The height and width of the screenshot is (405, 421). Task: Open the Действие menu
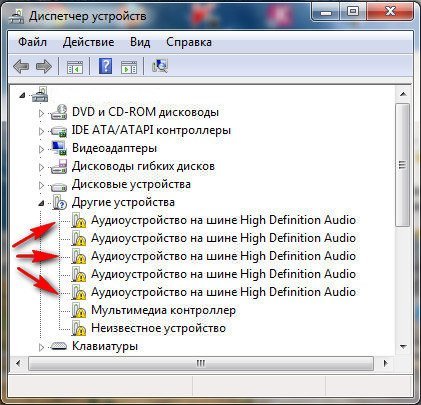[88, 42]
